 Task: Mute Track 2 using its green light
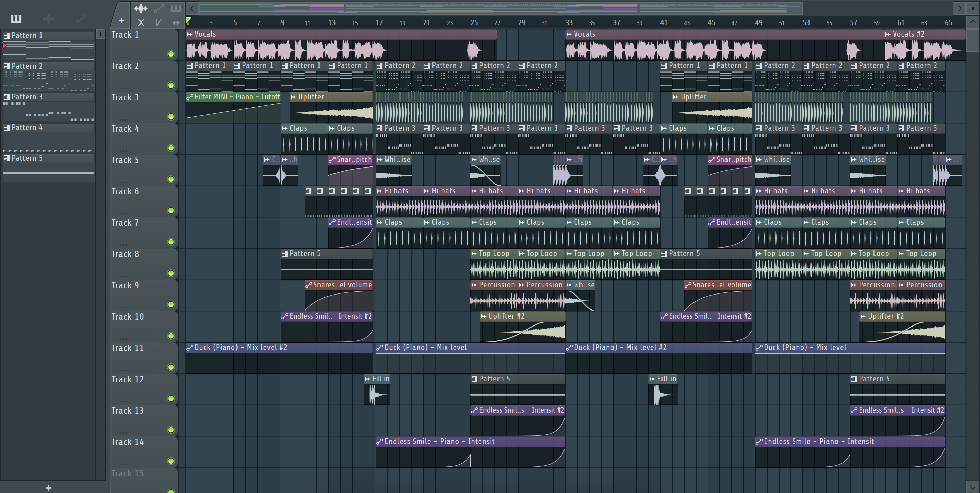coord(171,85)
